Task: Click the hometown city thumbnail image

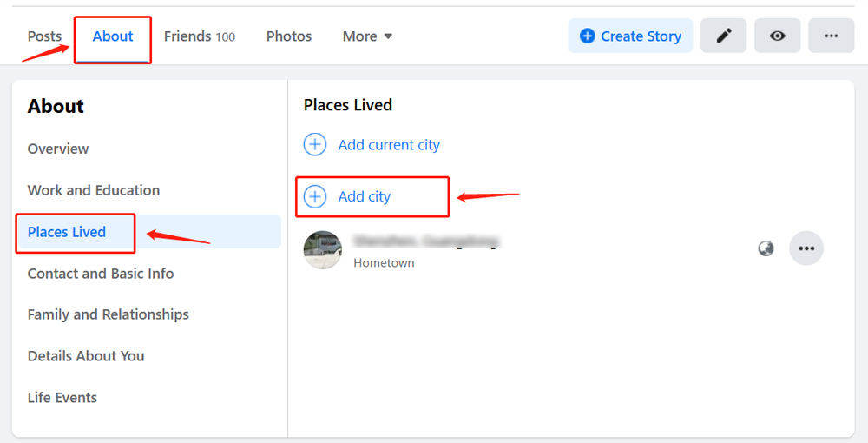Action: coord(323,250)
